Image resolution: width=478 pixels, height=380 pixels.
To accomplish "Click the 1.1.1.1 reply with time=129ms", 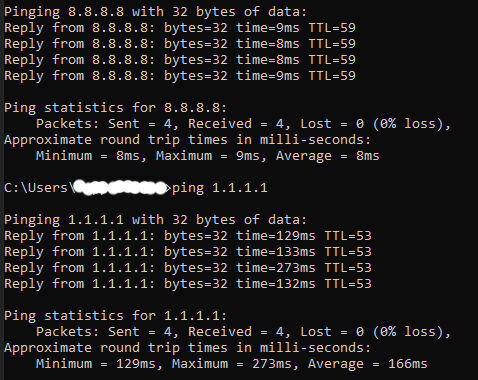I will coord(188,236).
